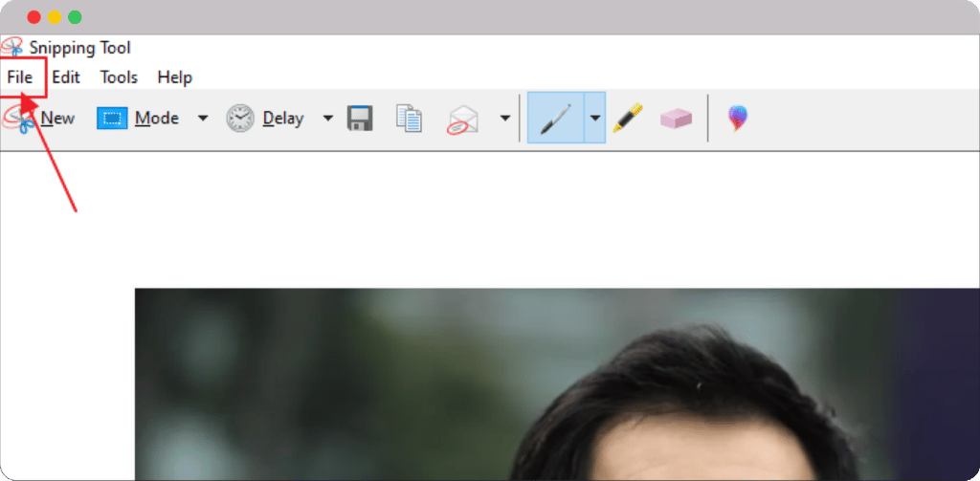Click the Delay clock icon

[x=240, y=119]
